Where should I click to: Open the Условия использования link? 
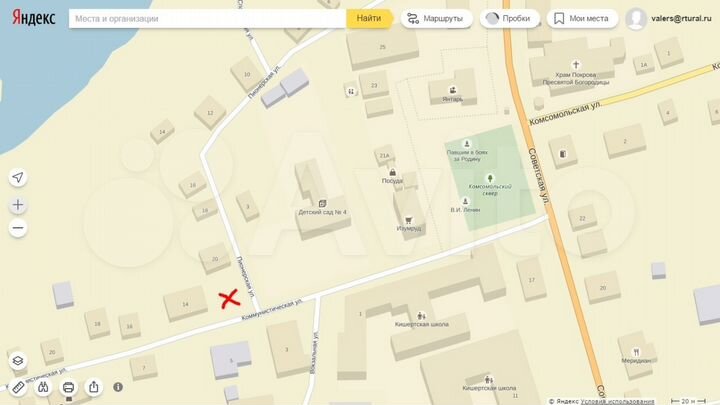coord(617,401)
